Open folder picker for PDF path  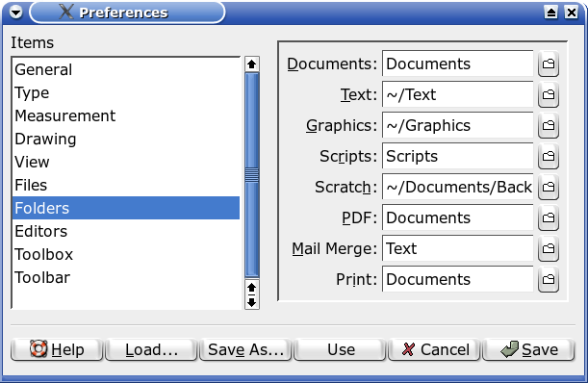(549, 217)
